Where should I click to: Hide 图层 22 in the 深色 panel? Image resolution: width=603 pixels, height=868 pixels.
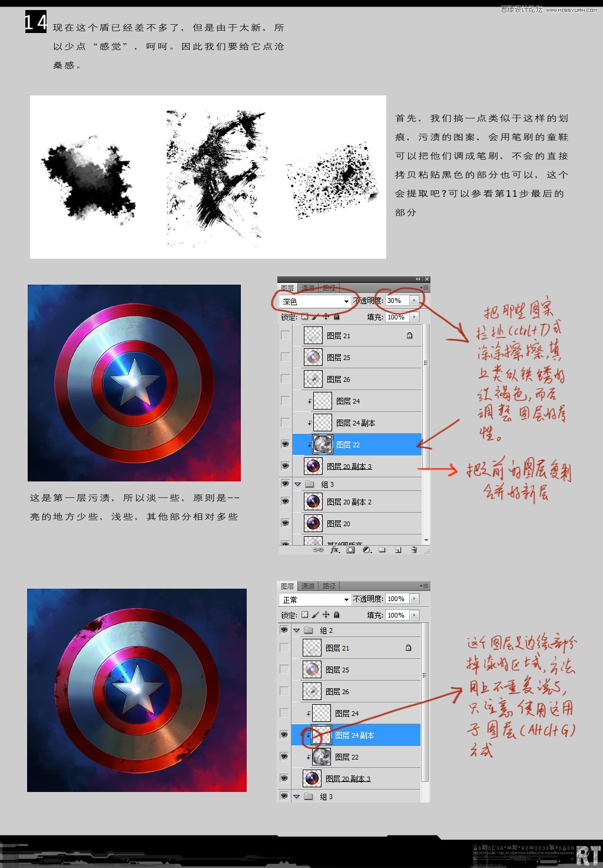coord(285,444)
